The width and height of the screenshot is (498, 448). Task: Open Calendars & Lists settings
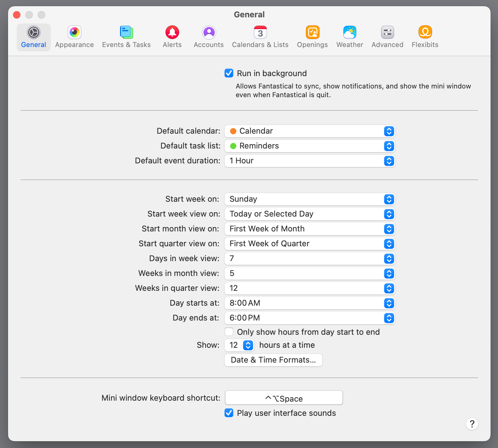[x=260, y=37]
